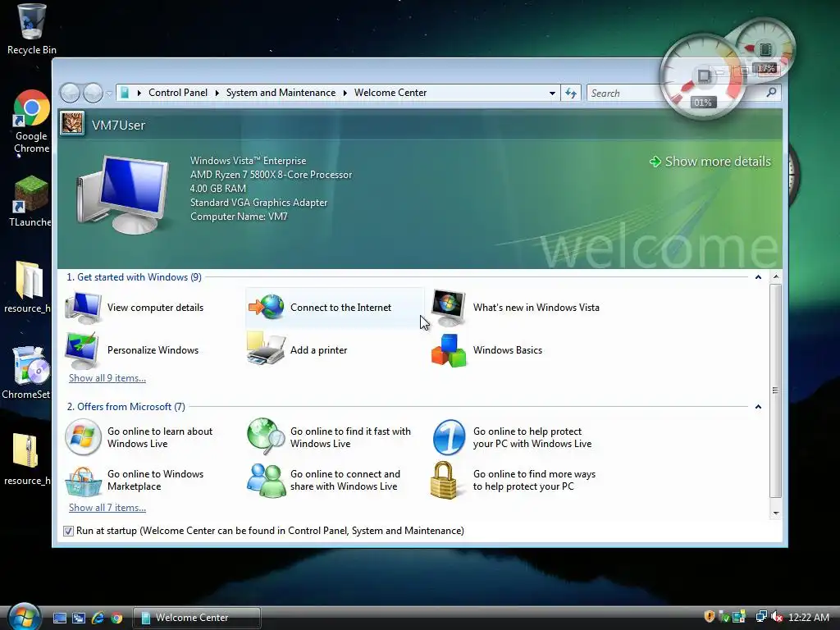Viewport: 840px width, 630px height.
Task: Click the VM7User account picture
Action: pos(72,124)
